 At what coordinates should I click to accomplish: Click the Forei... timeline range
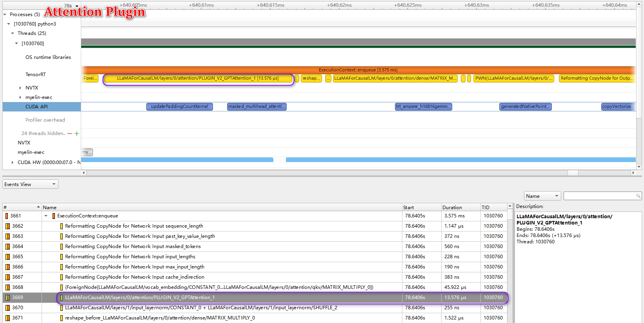point(90,78)
